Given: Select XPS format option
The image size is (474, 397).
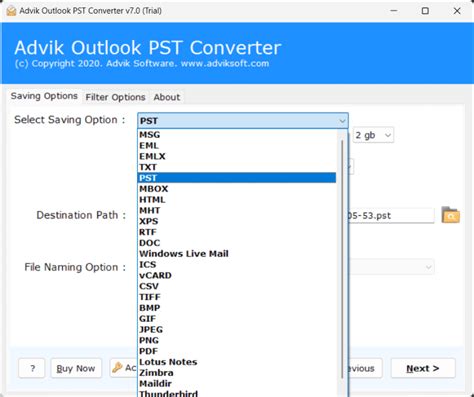Looking at the screenshot, I should tap(237, 221).
